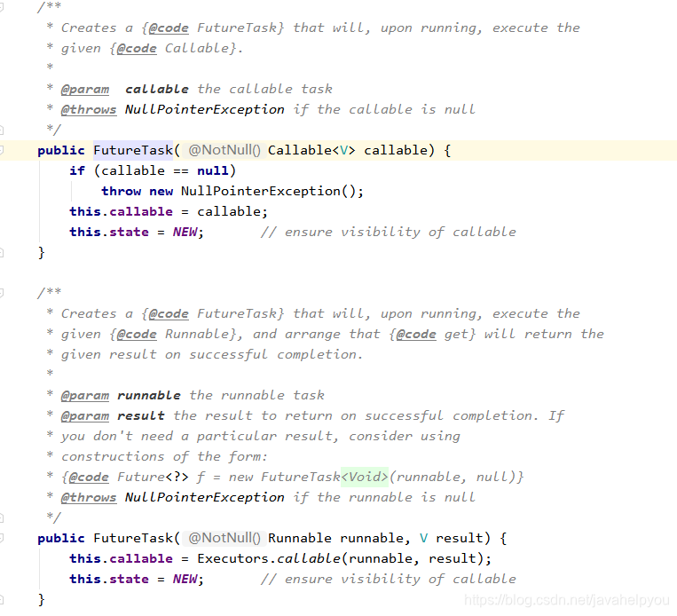Click the runnable parameter name in signature
Image resolution: width=677 pixels, height=616 pixels.
coord(372,538)
